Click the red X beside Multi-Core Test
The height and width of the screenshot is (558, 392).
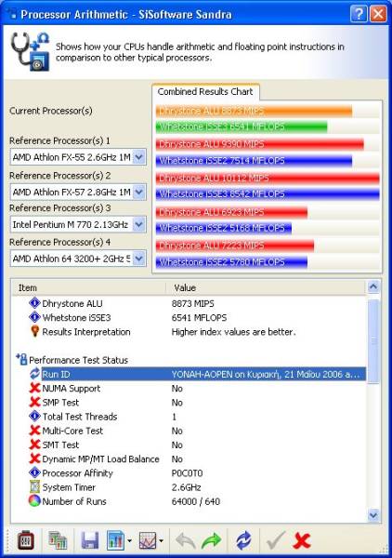point(34,431)
